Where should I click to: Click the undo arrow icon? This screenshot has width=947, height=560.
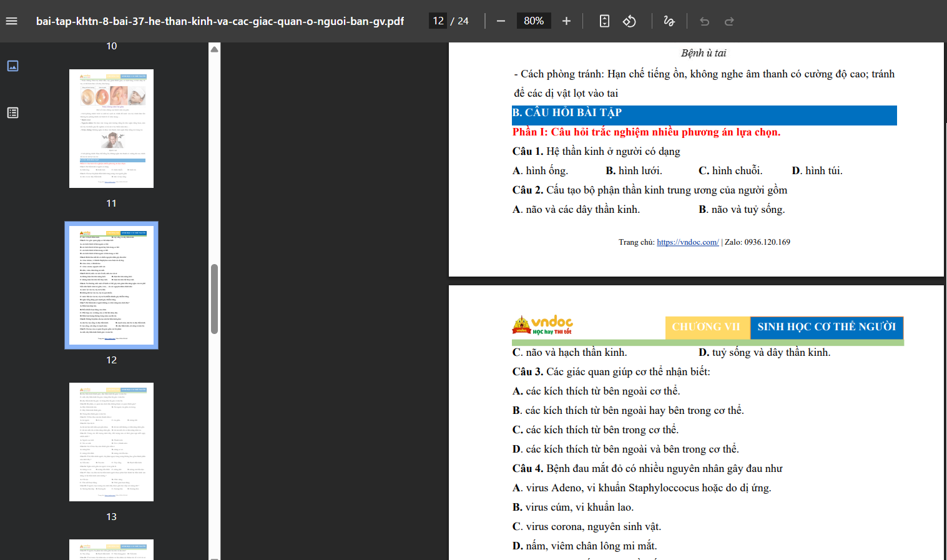[x=704, y=21]
